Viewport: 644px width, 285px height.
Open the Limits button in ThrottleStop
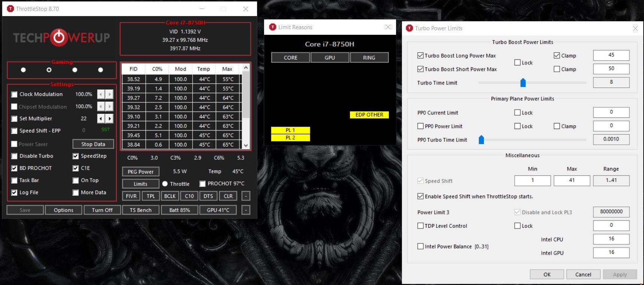[140, 184]
